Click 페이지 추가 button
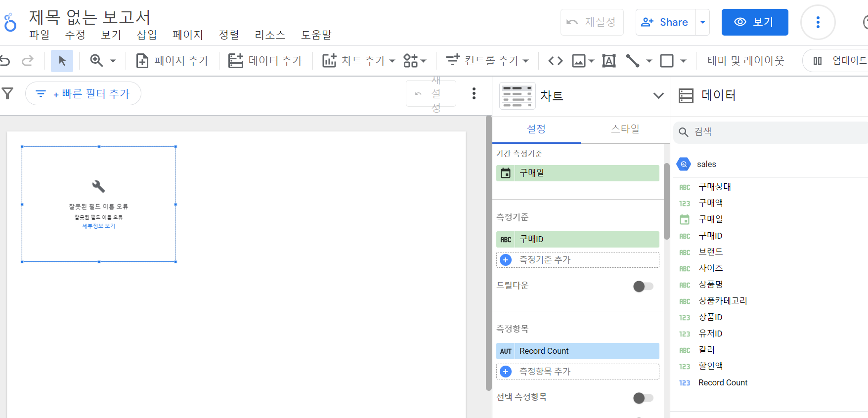The image size is (868, 418). [x=173, y=61]
